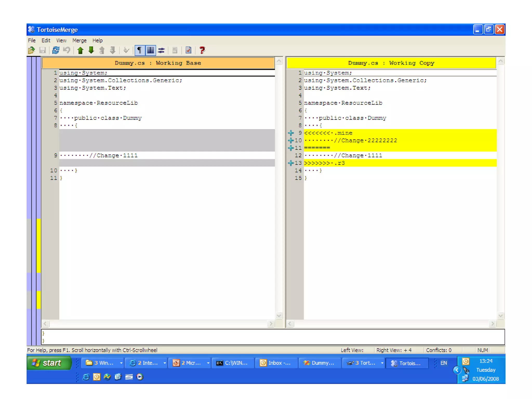
Task: Open the Merge menu
Action: point(79,41)
